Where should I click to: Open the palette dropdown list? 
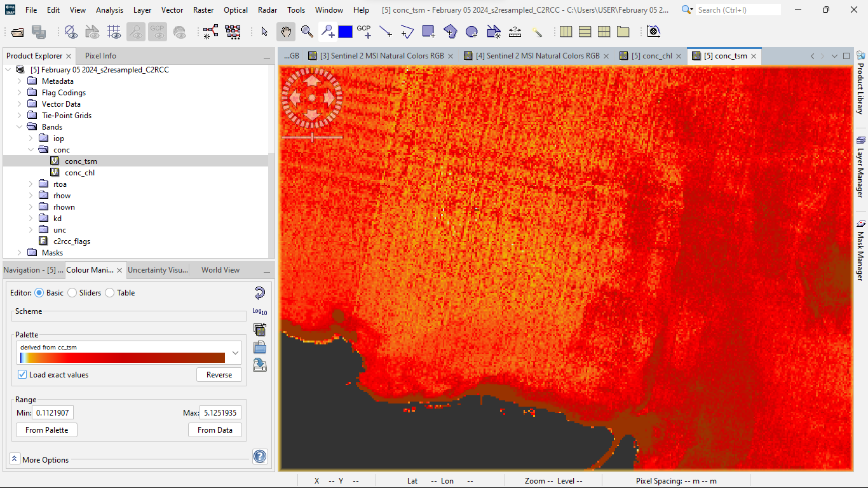click(236, 353)
